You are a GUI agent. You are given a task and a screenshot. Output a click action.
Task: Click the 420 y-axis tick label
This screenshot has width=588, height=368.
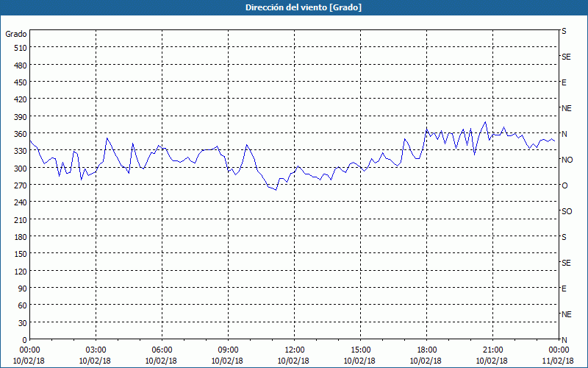[21, 99]
